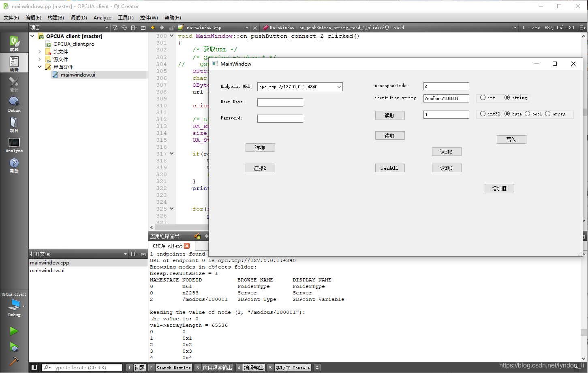Click the file lock icon in editor toolbar
This screenshot has width=588, height=373.
172,28
